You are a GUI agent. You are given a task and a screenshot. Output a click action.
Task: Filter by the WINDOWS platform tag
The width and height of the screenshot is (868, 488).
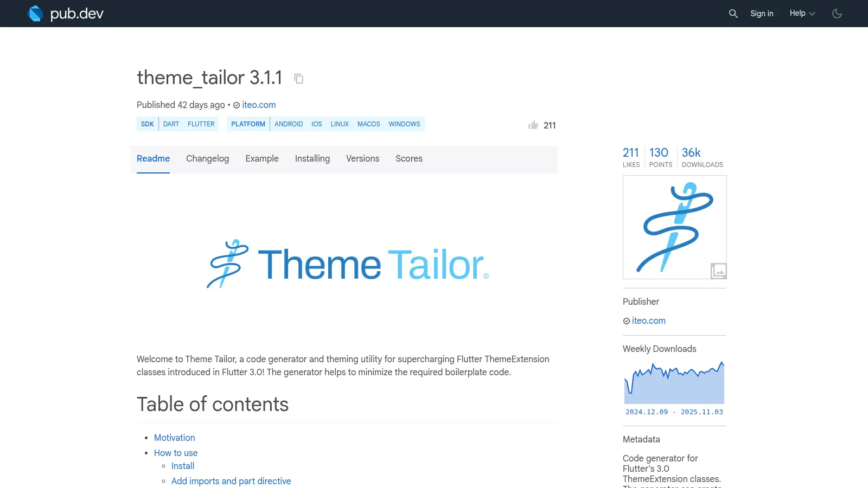click(404, 124)
